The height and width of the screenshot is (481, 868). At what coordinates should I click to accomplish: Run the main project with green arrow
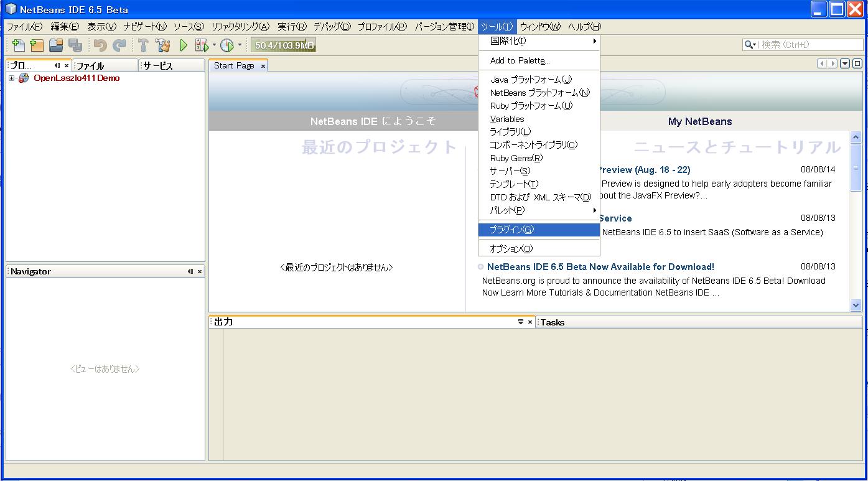(184, 45)
